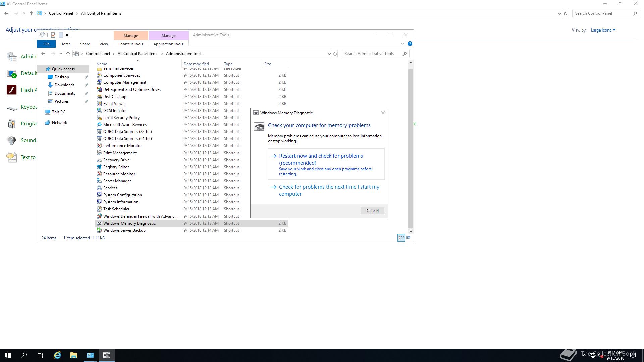
Task: Switch to the View ribbon tab
Action: [x=104, y=44]
